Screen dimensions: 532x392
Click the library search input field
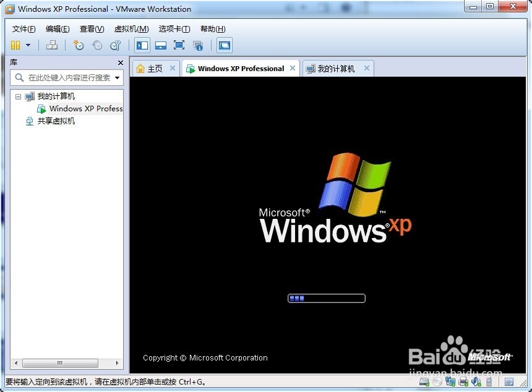(x=66, y=78)
